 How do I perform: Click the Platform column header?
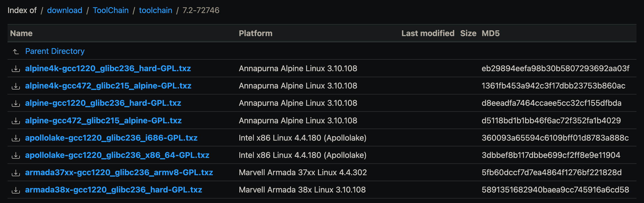(x=255, y=33)
